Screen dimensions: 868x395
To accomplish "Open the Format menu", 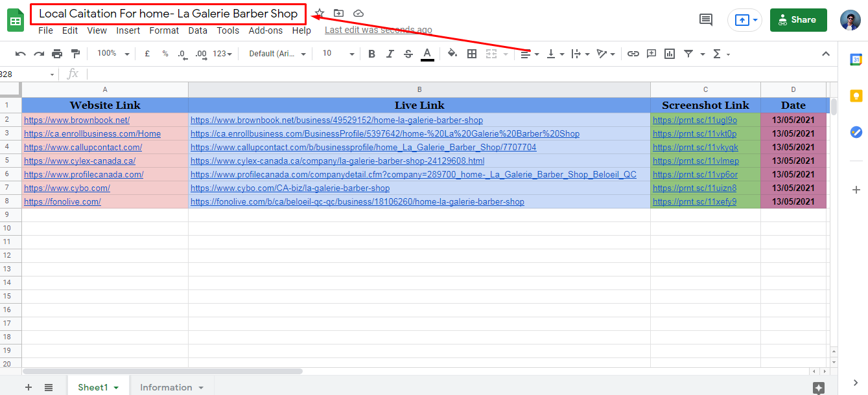I will coord(164,30).
